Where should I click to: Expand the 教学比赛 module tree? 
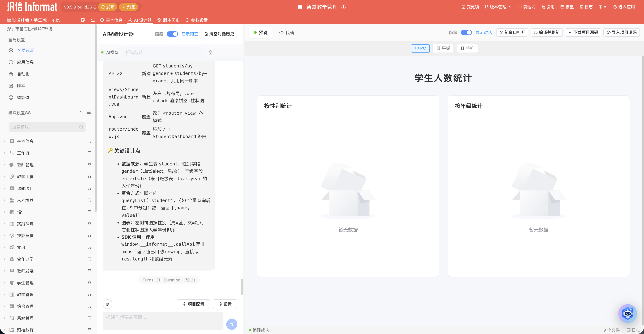tap(4, 177)
